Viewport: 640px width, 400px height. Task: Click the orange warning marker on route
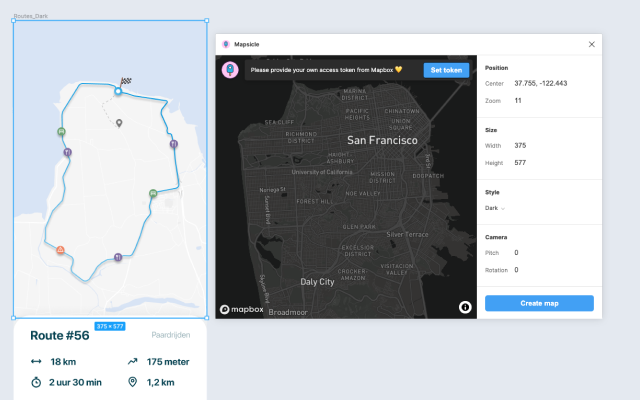tap(60, 249)
